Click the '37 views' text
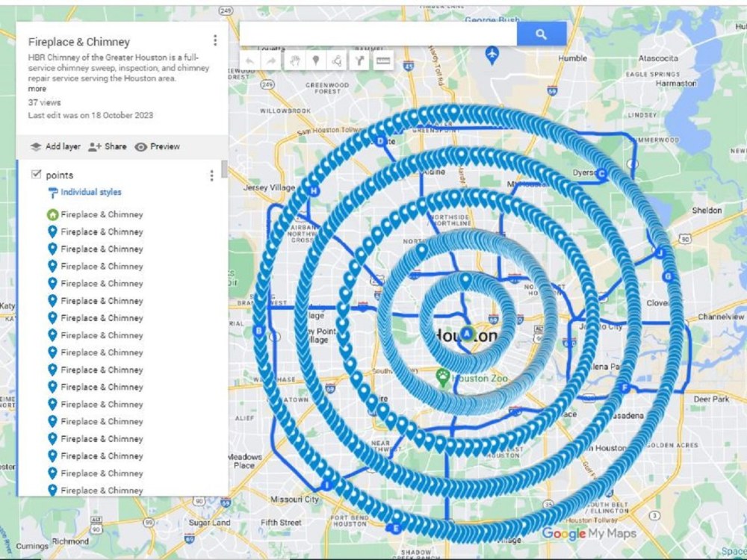The height and width of the screenshot is (560, 747). click(x=44, y=102)
